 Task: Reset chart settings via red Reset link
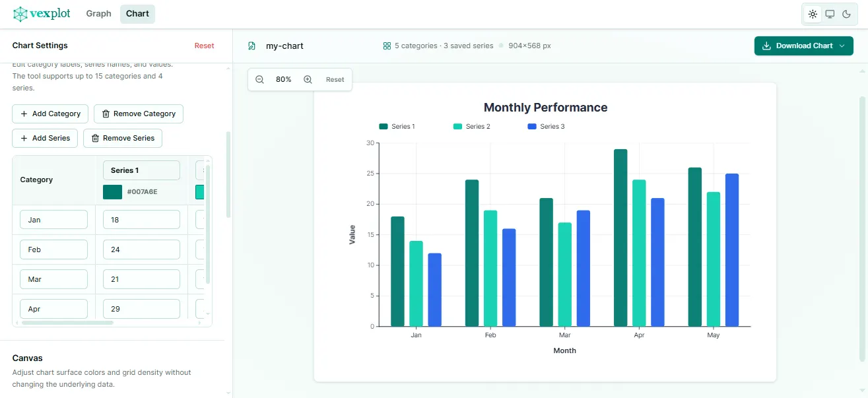pyautogui.click(x=204, y=46)
